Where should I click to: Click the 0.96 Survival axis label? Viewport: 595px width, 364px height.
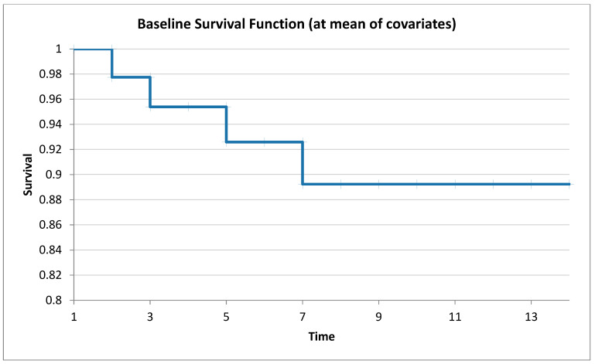point(51,99)
